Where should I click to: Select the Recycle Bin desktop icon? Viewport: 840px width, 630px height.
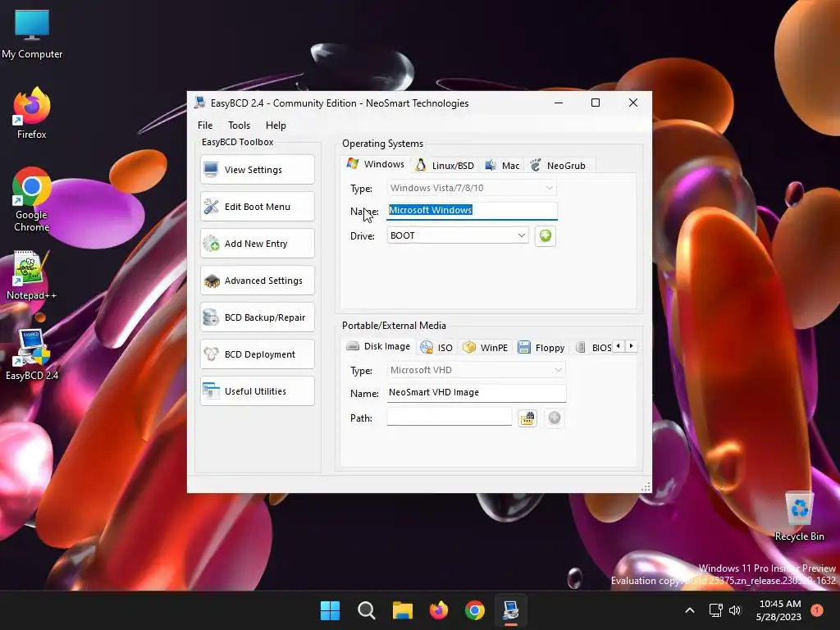tap(799, 517)
